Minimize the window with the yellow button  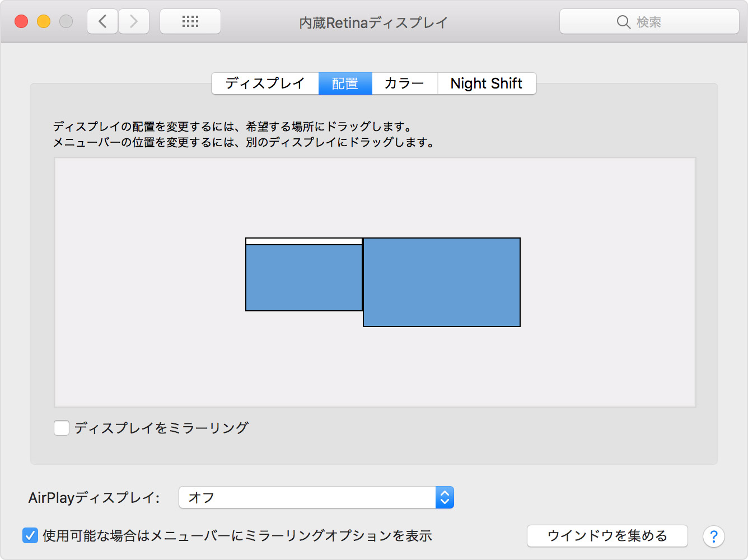point(44,21)
